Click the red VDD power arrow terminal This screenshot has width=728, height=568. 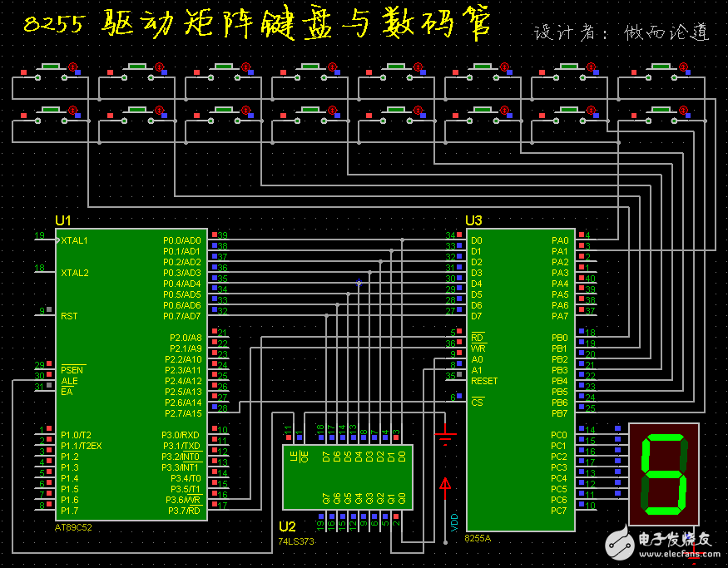click(446, 482)
